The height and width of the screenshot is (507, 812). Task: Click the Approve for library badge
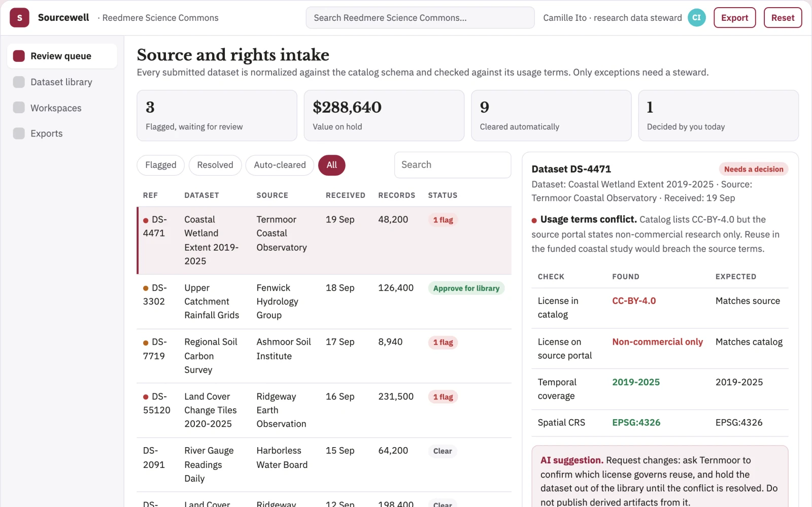point(466,288)
